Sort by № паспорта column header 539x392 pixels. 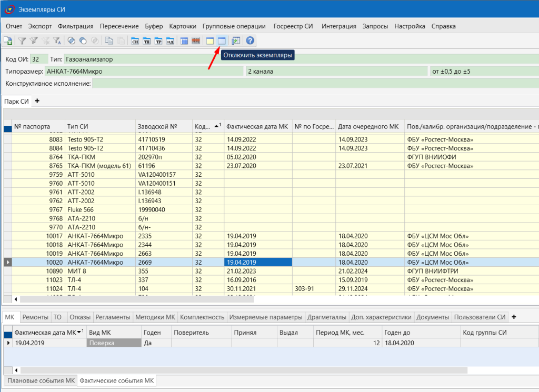coord(38,126)
